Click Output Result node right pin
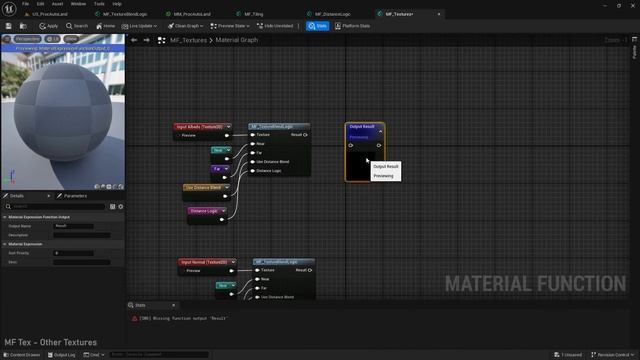 tap(379, 145)
